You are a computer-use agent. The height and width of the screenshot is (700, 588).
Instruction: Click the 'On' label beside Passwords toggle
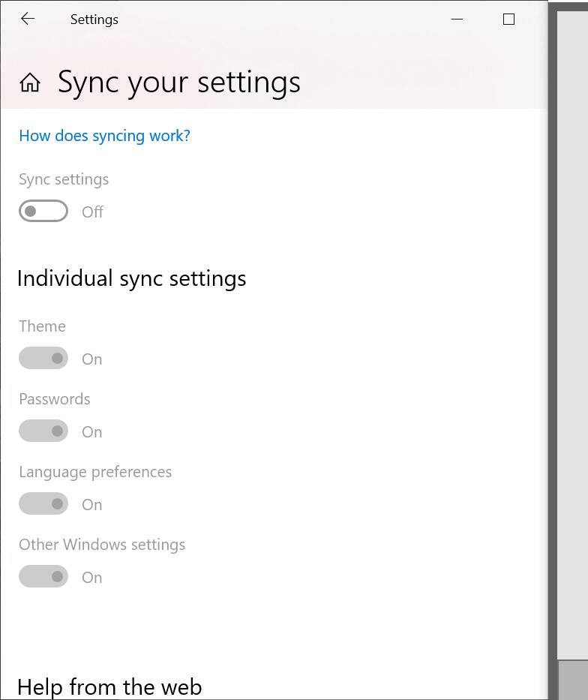point(92,432)
